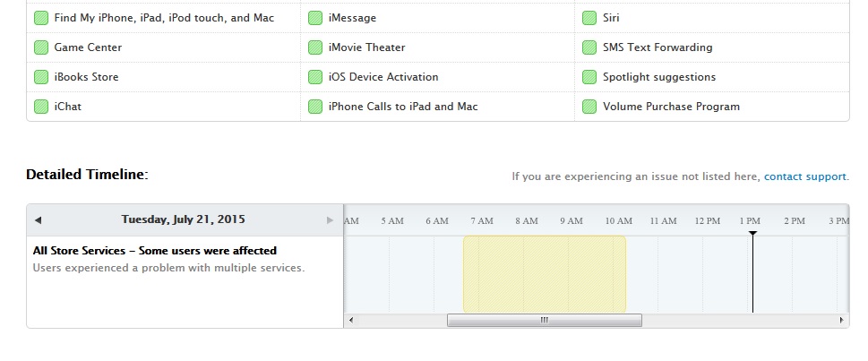Screen dimensions: 868x361
Task: Click the green status icon for Game Center
Action: point(41,47)
